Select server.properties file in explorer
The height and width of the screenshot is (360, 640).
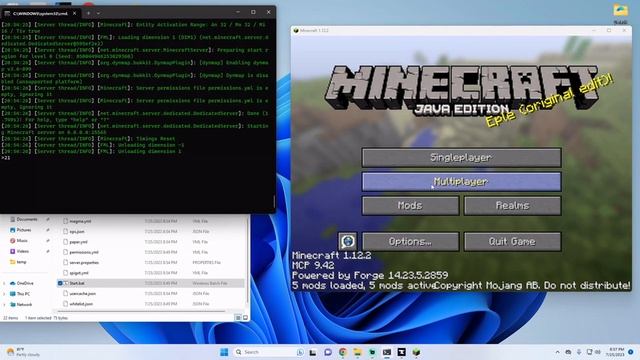click(84, 262)
